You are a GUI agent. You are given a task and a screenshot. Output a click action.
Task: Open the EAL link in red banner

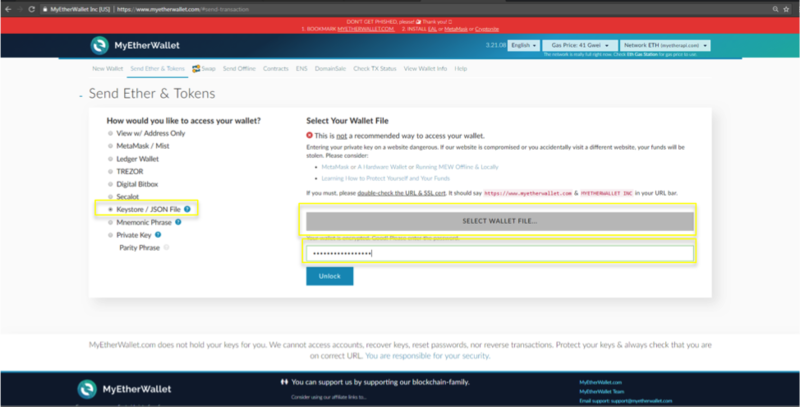point(432,29)
